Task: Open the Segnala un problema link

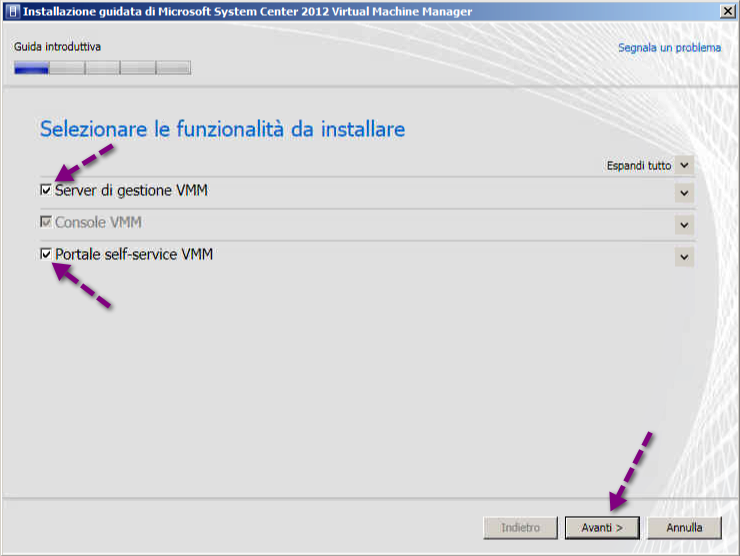Action: click(x=669, y=48)
